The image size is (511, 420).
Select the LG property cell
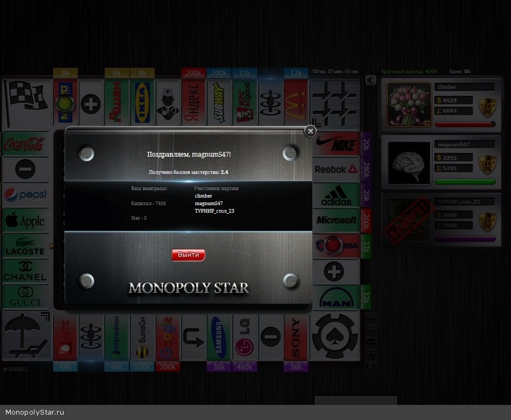click(x=245, y=338)
